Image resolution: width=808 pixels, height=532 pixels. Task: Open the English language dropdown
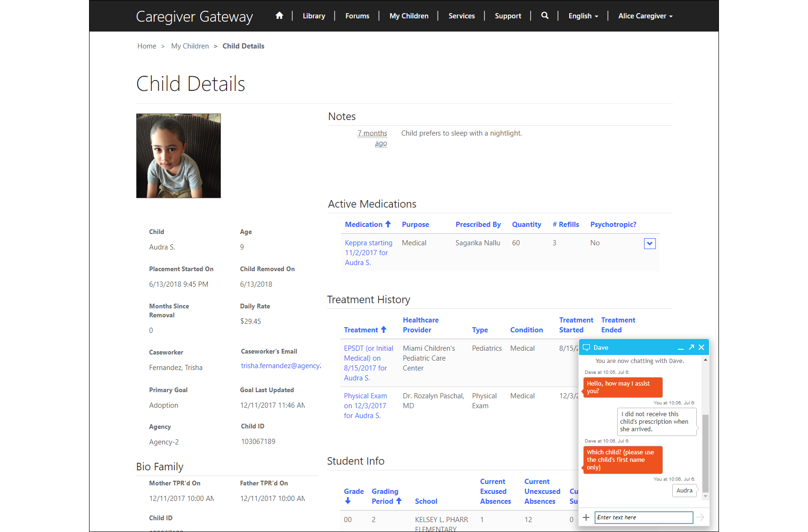[583, 16]
